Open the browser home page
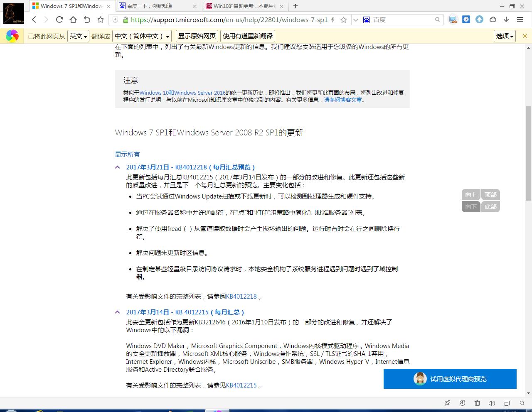This screenshot has height=412, width=532. tap(73, 20)
